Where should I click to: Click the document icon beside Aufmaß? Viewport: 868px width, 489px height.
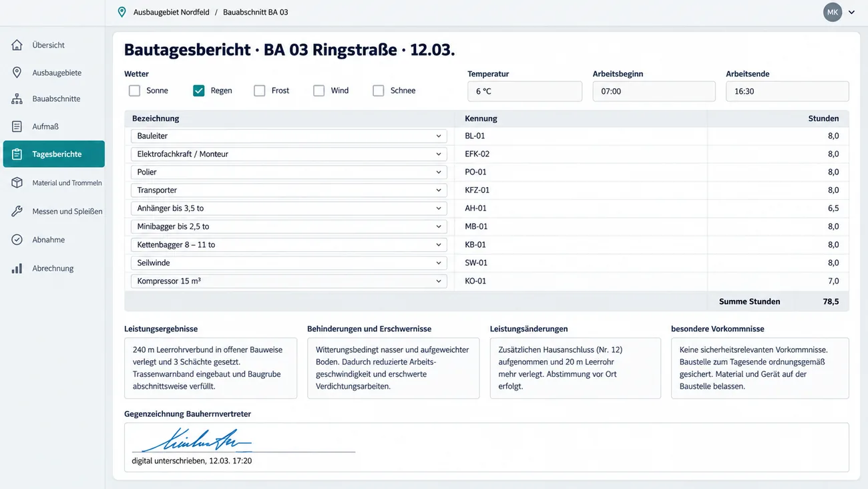17,126
